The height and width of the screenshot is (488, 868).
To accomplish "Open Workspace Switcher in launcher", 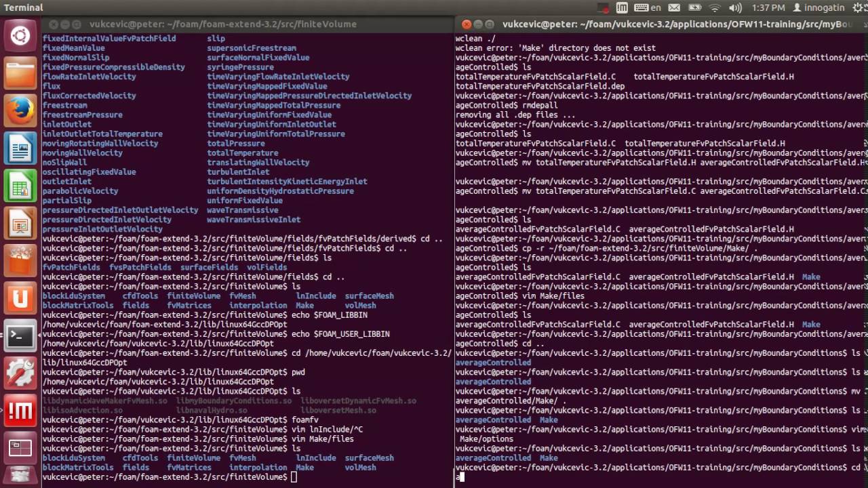I will (x=20, y=448).
